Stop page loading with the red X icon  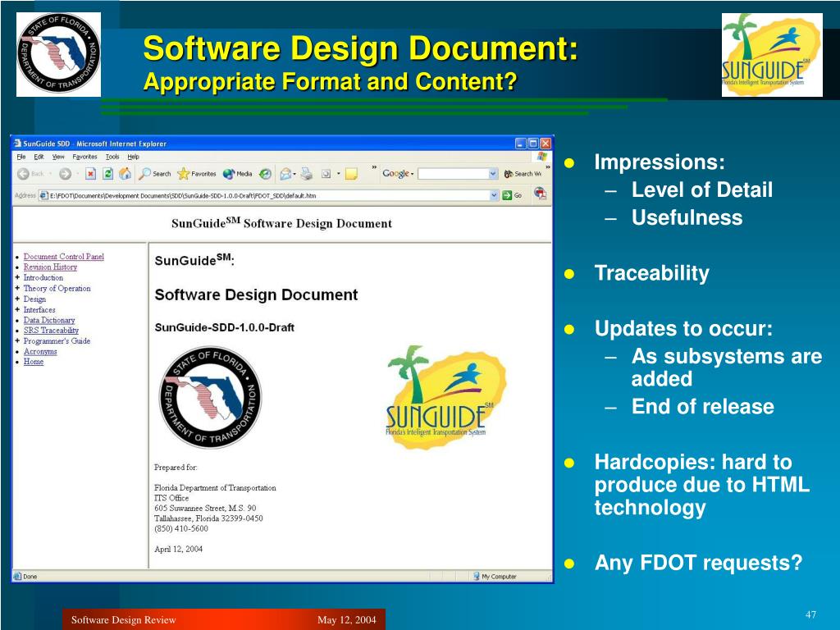(90, 174)
